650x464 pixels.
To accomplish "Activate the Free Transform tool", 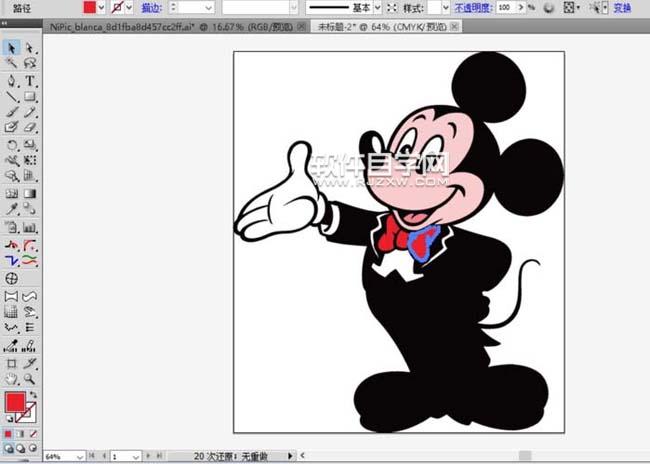I will click(x=29, y=160).
